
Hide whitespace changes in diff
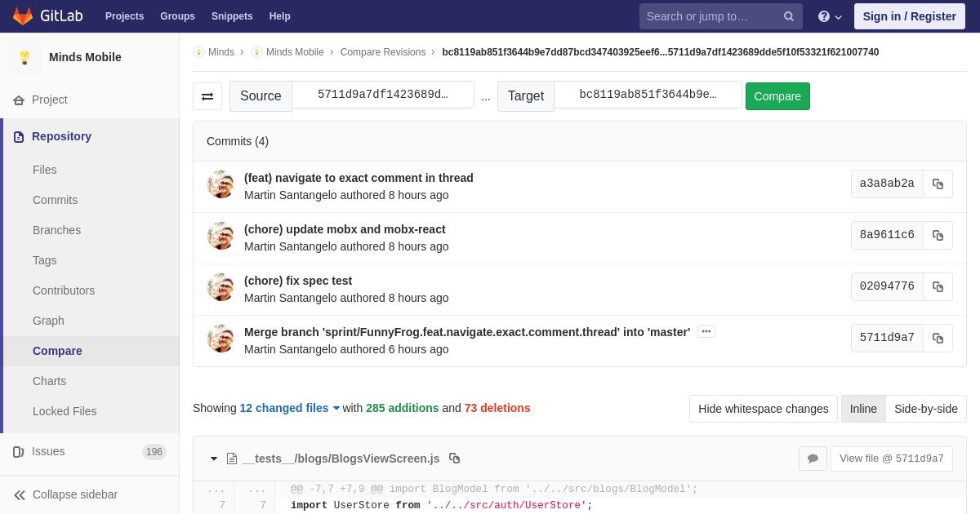click(x=763, y=409)
